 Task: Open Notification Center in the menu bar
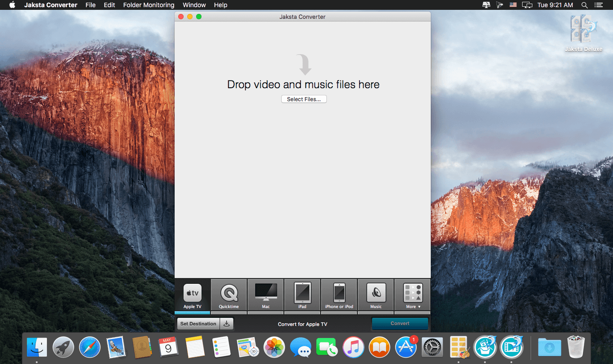599,5
